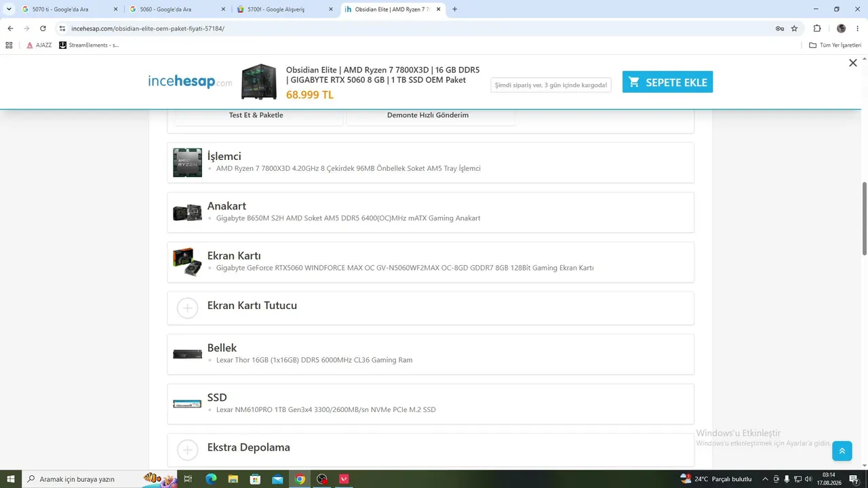Open the saved passwords key icon
This screenshot has width=868, height=488.
[x=780, y=28]
